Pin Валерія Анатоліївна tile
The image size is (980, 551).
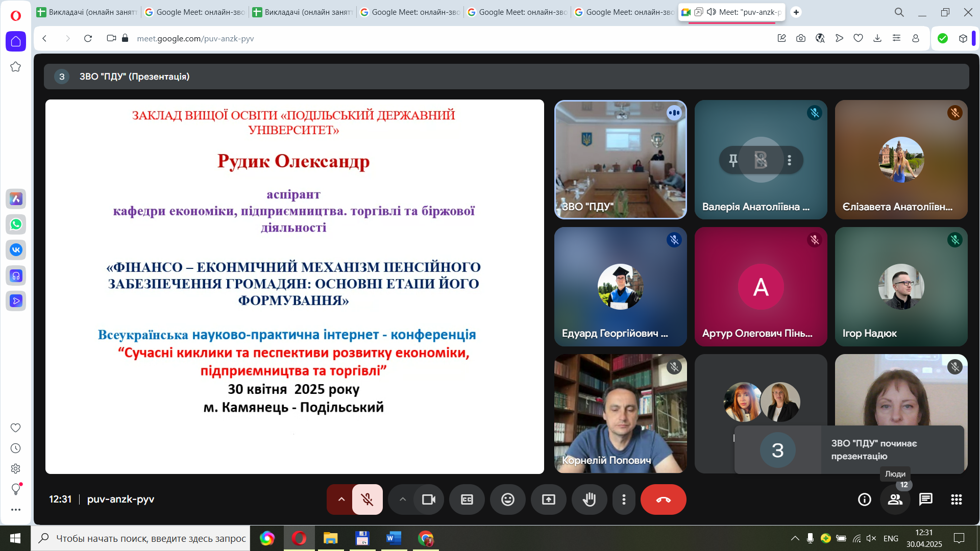coord(733,160)
